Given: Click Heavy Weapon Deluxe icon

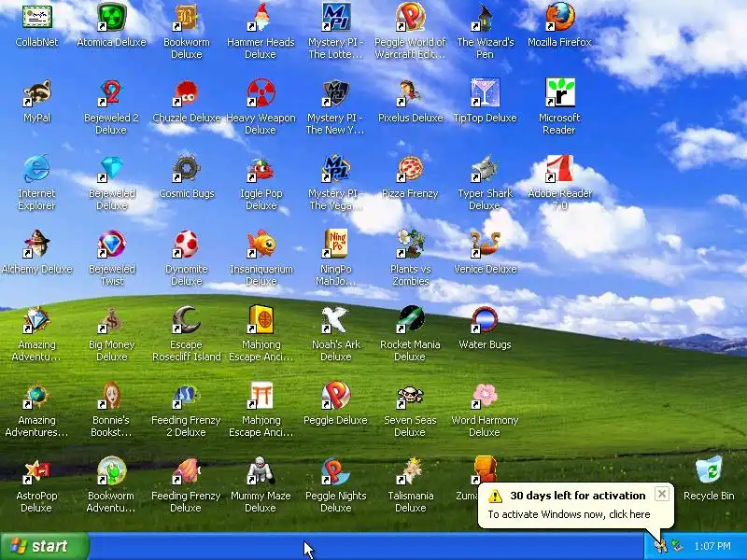Looking at the screenshot, I should 261,92.
